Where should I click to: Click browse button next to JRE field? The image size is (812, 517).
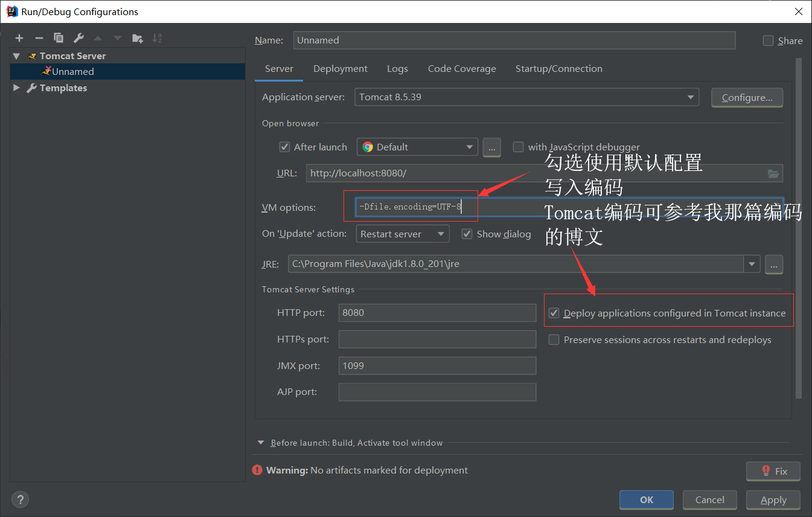point(774,264)
